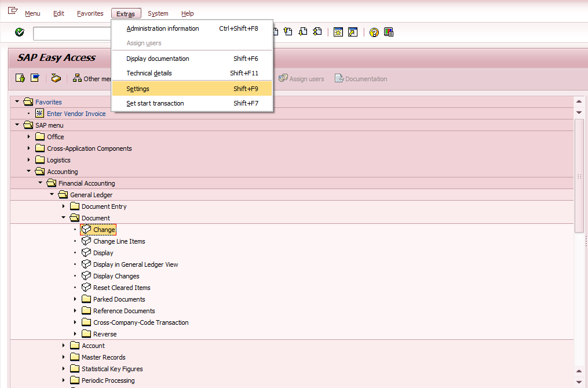Click the Enter Vendor Invoice star icon

(x=39, y=113)
